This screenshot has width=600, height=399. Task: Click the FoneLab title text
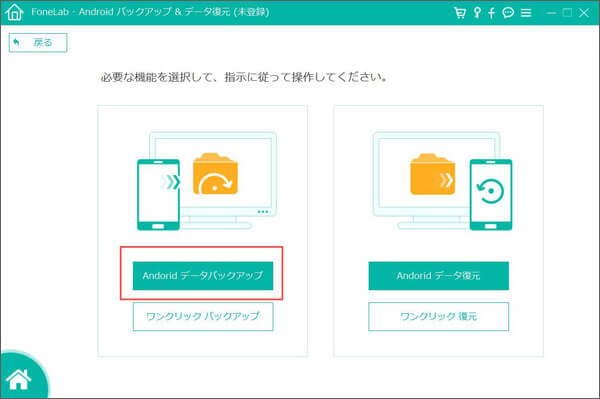150,12
